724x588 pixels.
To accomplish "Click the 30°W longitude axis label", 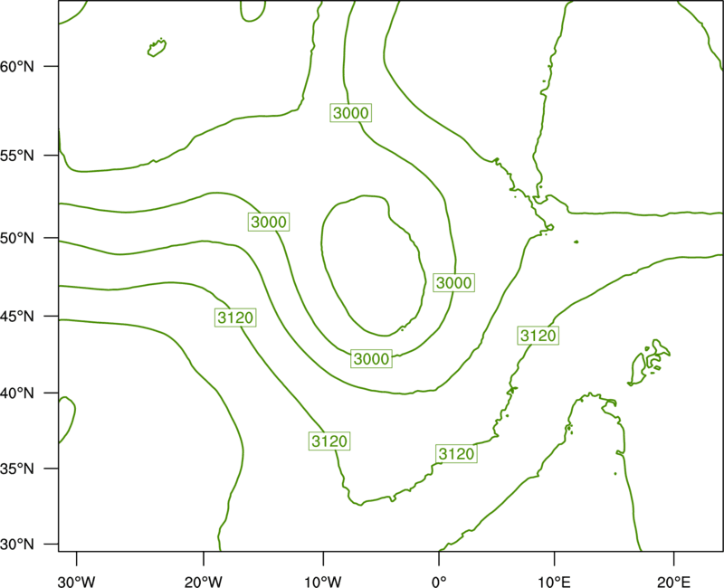I will [77, 582].
